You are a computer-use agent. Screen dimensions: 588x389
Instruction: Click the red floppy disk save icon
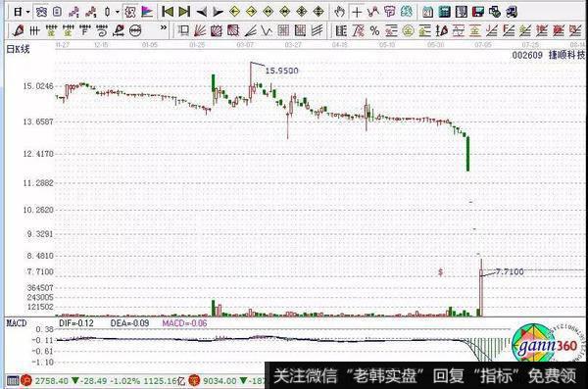(x=478, y=12)
